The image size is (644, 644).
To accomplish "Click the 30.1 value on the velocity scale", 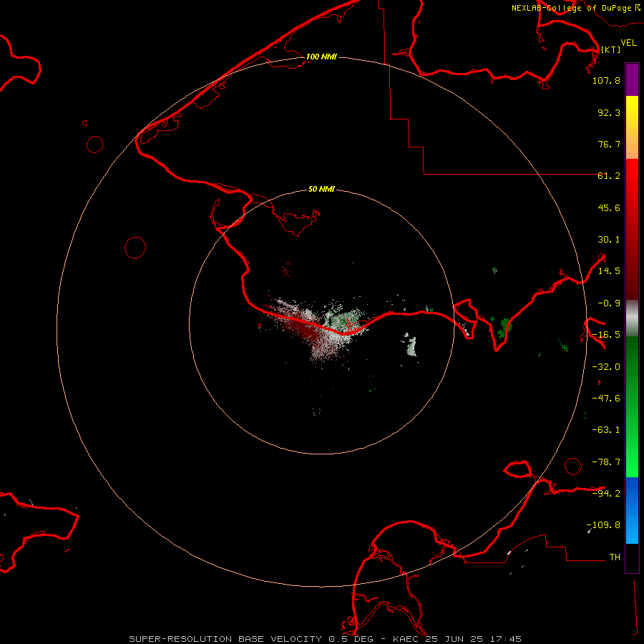I will [609, 240].
